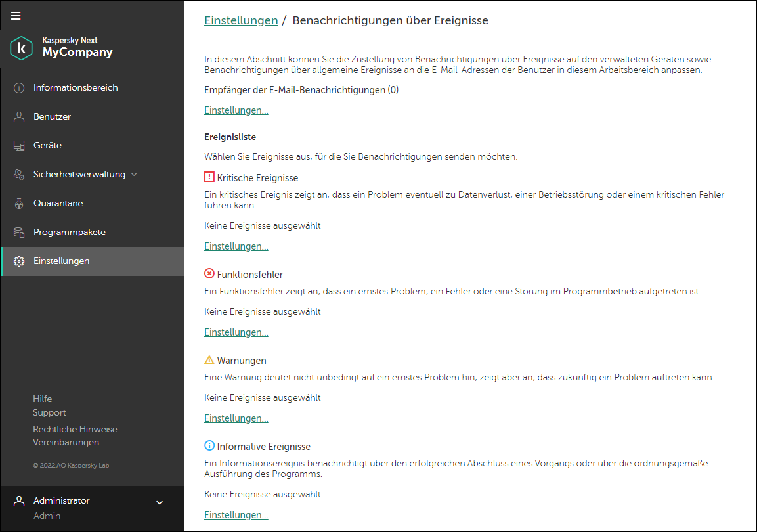Go to Programmpakete menu item
Viewport: 757px width, 532px height.
point(70,233)
